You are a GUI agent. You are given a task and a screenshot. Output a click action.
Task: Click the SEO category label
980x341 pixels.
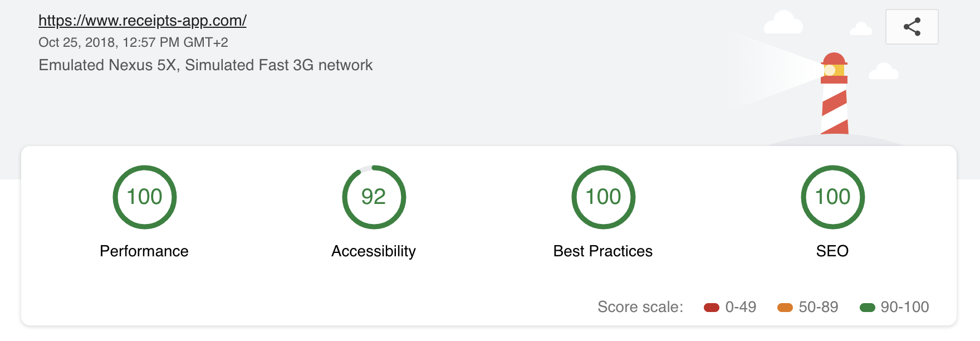tap(832, 251)
